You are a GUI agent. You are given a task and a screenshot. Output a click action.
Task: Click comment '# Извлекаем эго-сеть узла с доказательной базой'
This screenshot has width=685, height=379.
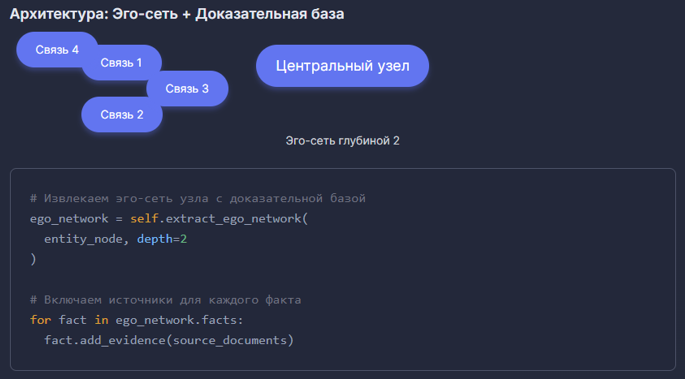tap(197, 198)
